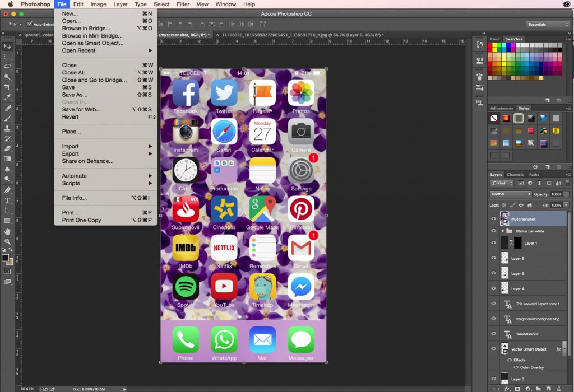
Task: Pick the yellow swatch in top row
Action: (494, 45)
